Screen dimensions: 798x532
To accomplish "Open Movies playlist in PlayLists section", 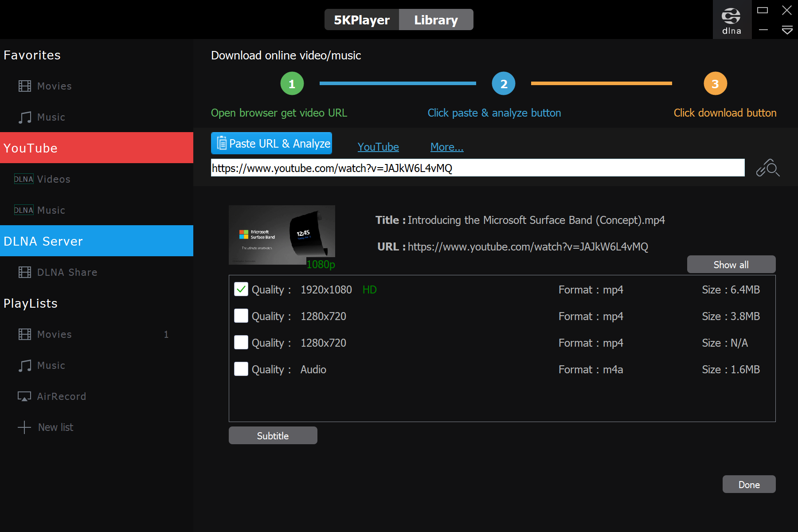I will (x=54, y=334).
